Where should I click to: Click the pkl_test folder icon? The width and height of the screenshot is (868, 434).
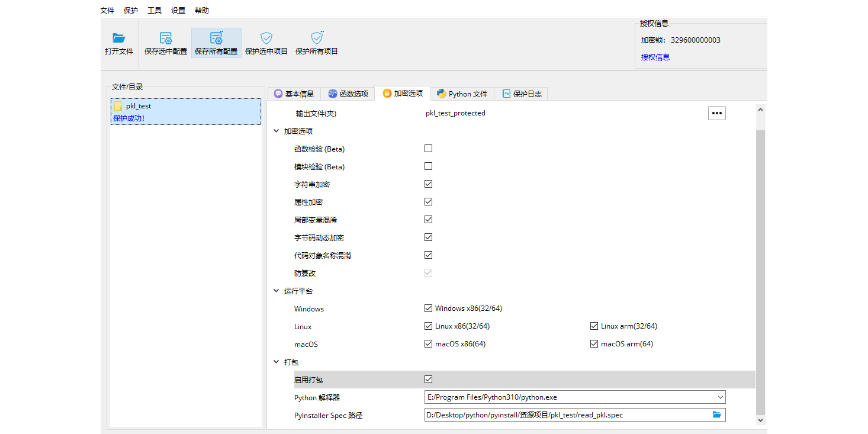pos(119,105)
